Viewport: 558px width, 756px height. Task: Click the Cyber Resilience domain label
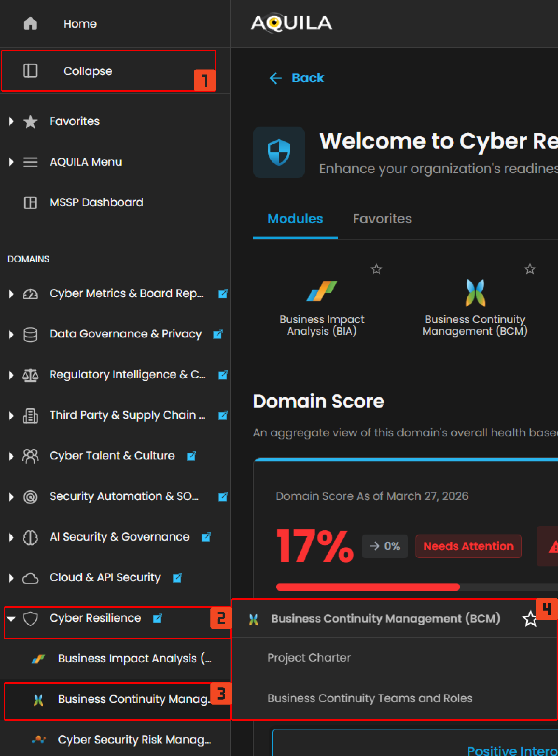(x=95, y=618)
